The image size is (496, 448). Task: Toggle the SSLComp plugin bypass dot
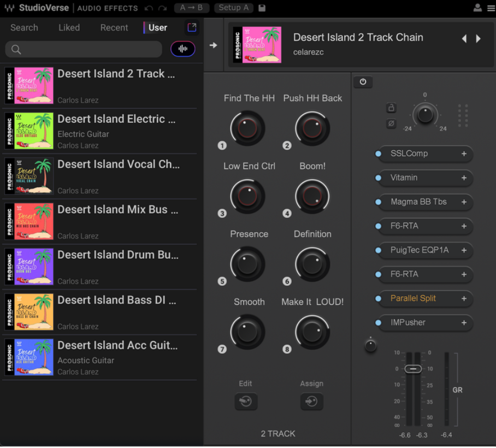pos(378,154)
